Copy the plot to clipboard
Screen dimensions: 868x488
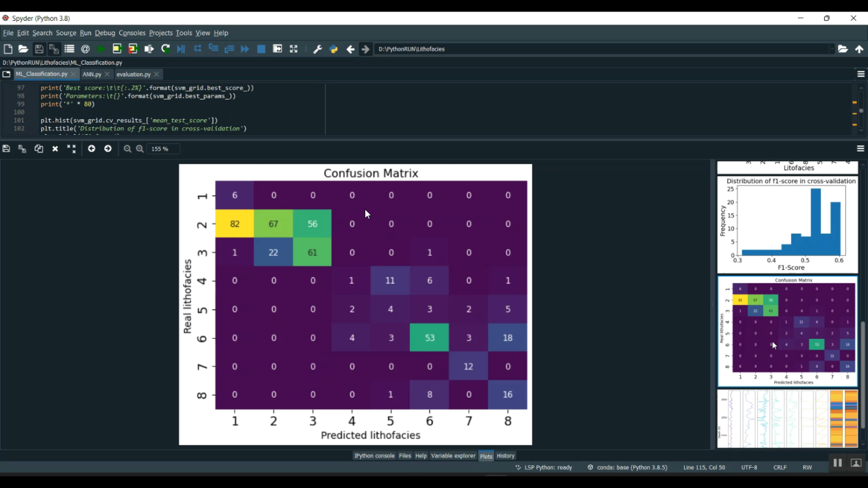tap(39, 149)
